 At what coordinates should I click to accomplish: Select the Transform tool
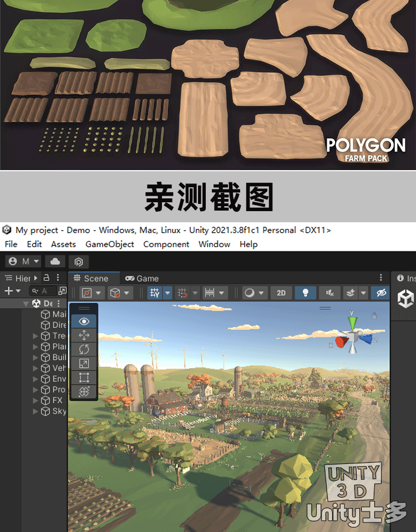(84, 392)
